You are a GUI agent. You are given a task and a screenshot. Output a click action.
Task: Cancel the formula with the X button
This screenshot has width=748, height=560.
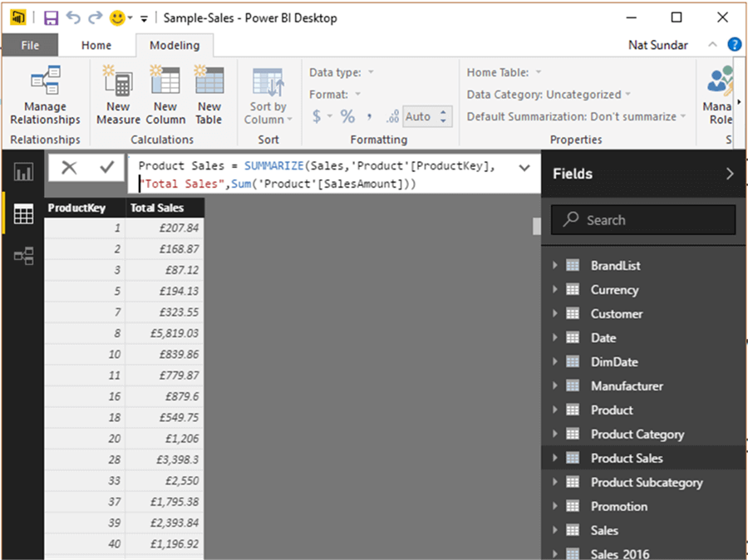point(69,168)
